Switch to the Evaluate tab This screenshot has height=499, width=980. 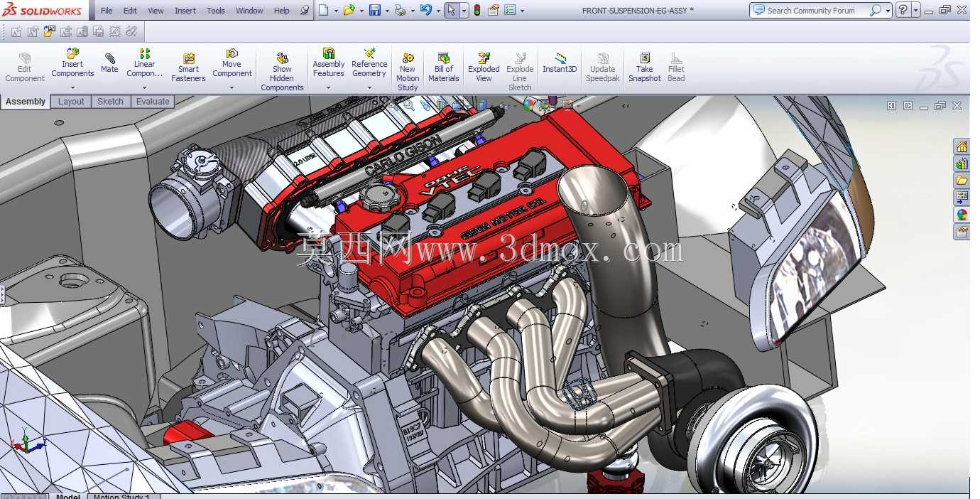point(153,102)
